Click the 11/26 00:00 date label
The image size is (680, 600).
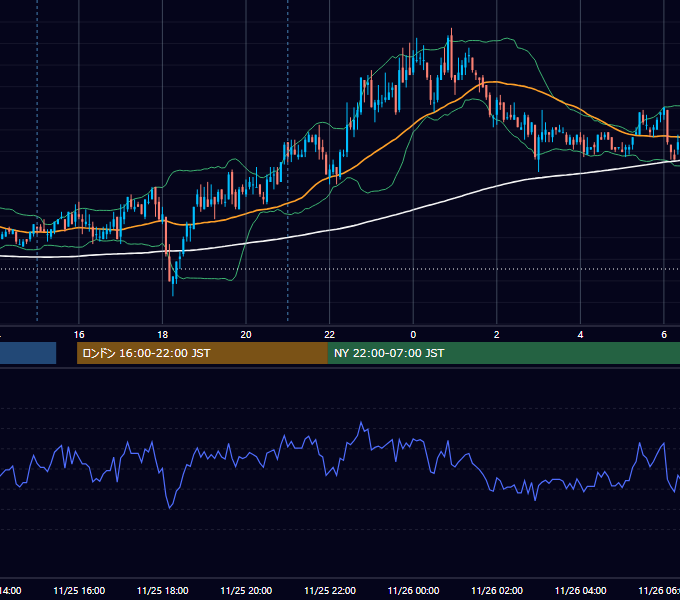[413, 590]
